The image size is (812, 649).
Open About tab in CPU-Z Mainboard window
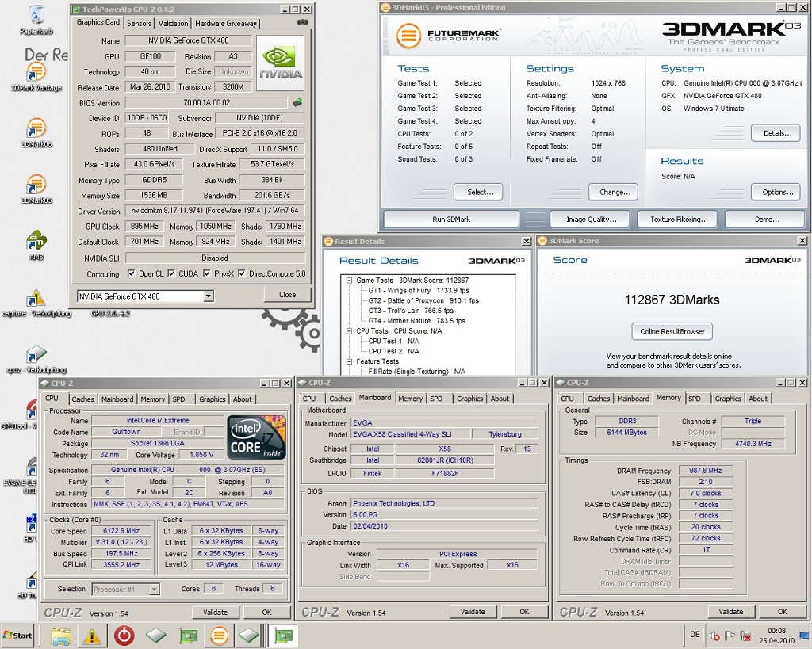pos(500,399)
